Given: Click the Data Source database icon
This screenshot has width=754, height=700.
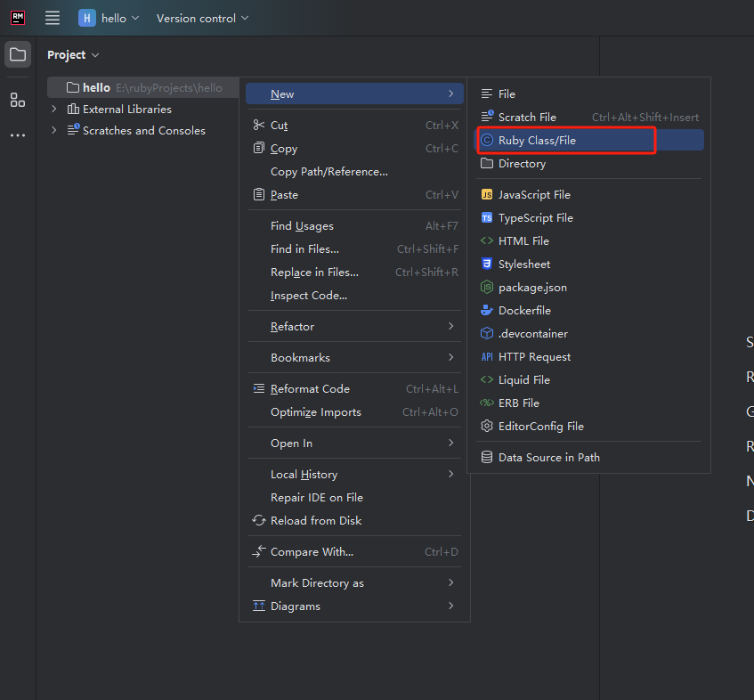Looking at the screenshot, I should click(487, 457).
